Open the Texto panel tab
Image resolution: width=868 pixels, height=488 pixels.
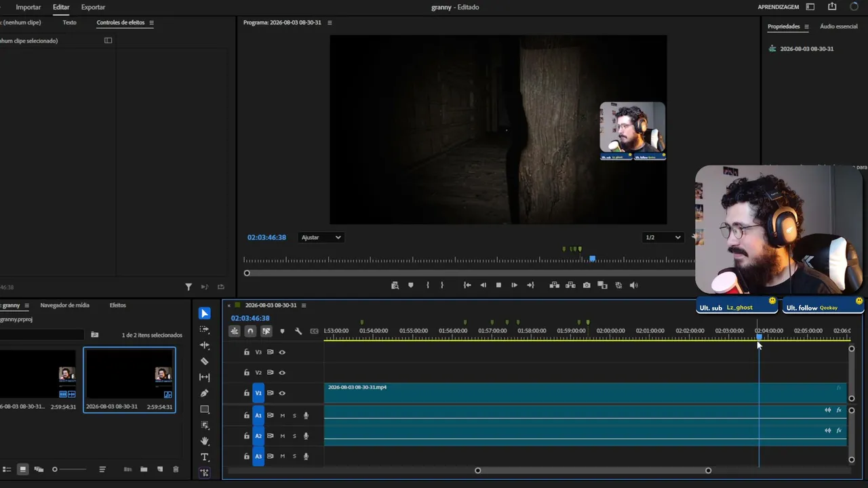coord(69,22)
